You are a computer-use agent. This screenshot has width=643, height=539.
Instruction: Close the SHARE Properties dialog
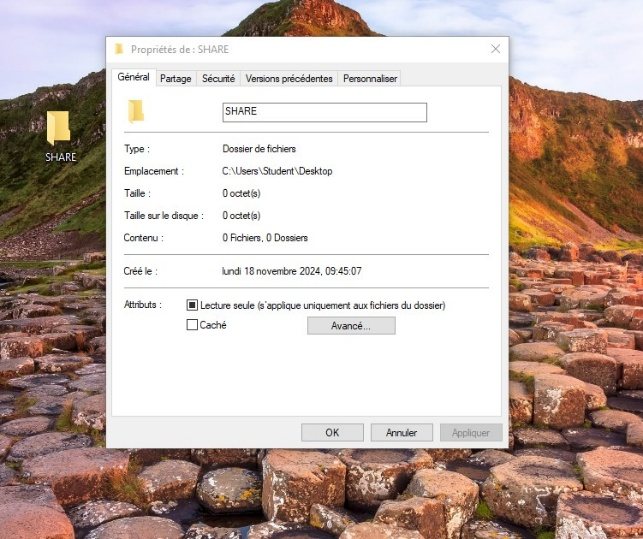click(495, 49)
